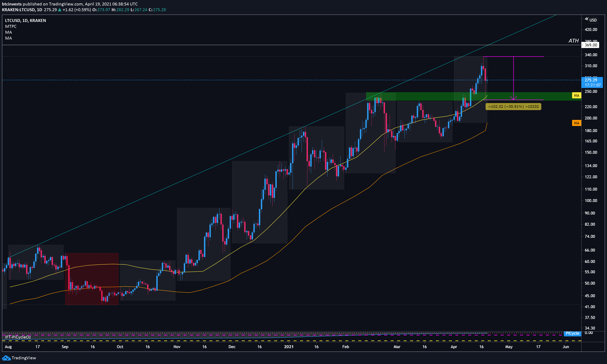Click the 134.00 price scale label
The height and width of the screenshot is (364, 607).
(x=591, y=166)
